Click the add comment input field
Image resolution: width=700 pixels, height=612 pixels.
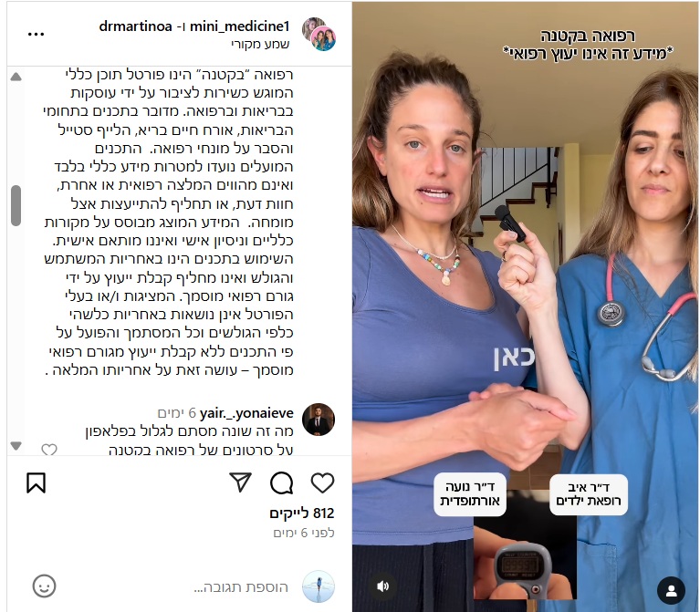[241, 587]
